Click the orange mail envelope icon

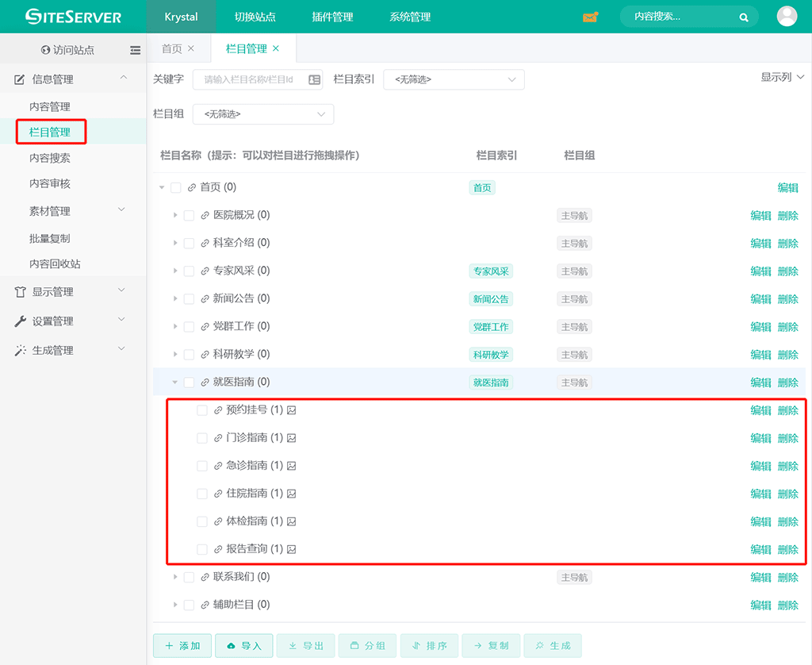click(x=590, y=17)
